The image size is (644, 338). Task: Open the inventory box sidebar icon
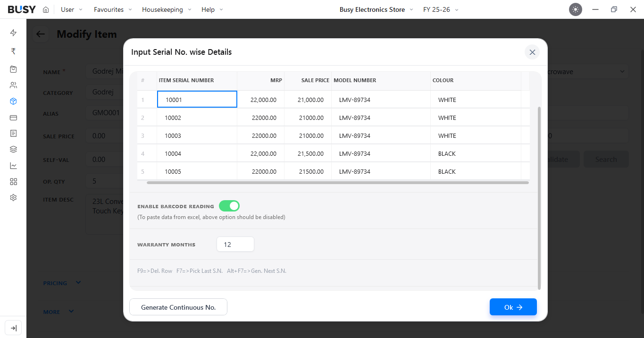13,101
